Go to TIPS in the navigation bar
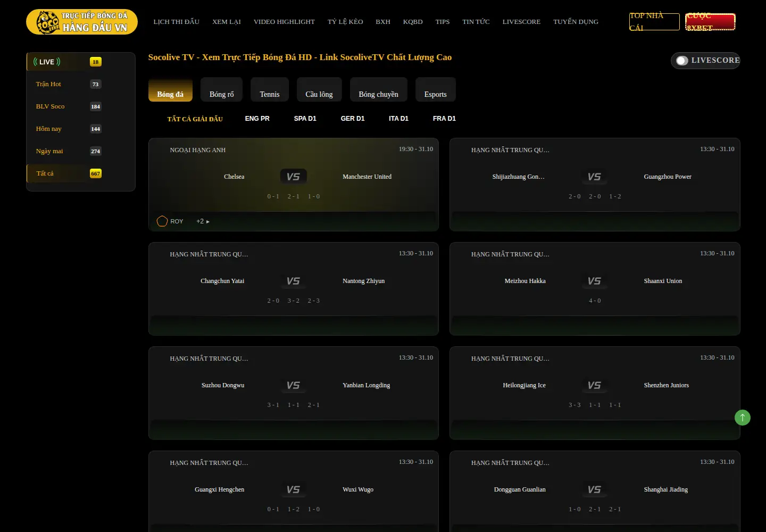The height and width of the screenshot is (532, 766). [443, 22]
